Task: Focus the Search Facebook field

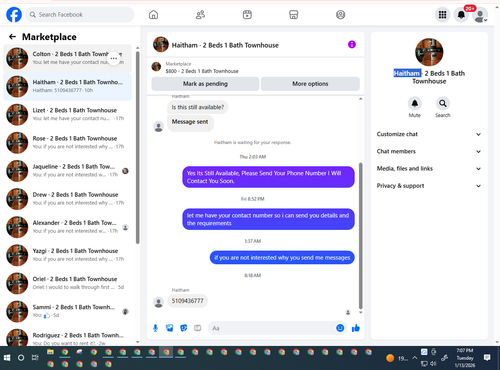Action: pos(80,15)
